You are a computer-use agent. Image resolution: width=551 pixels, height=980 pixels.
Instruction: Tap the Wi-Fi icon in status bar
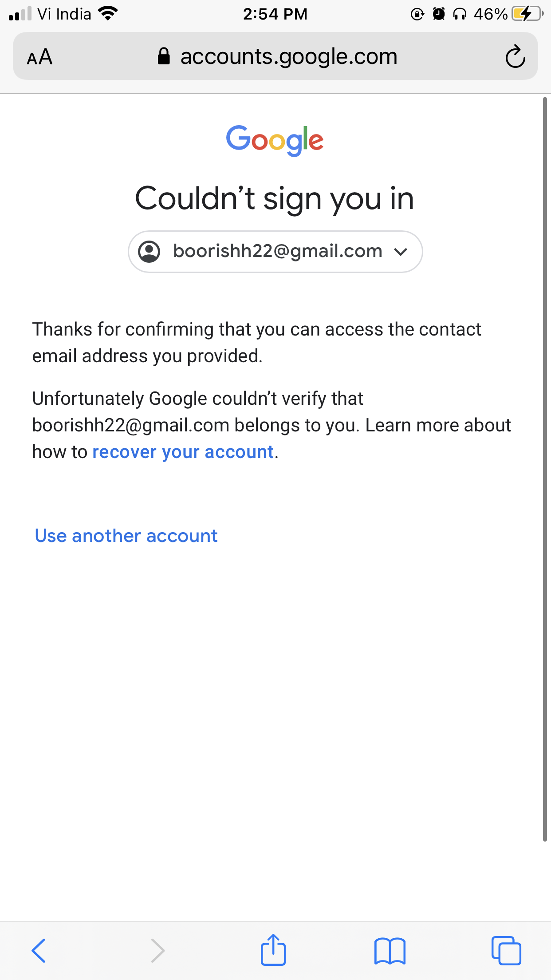(108, 13)
